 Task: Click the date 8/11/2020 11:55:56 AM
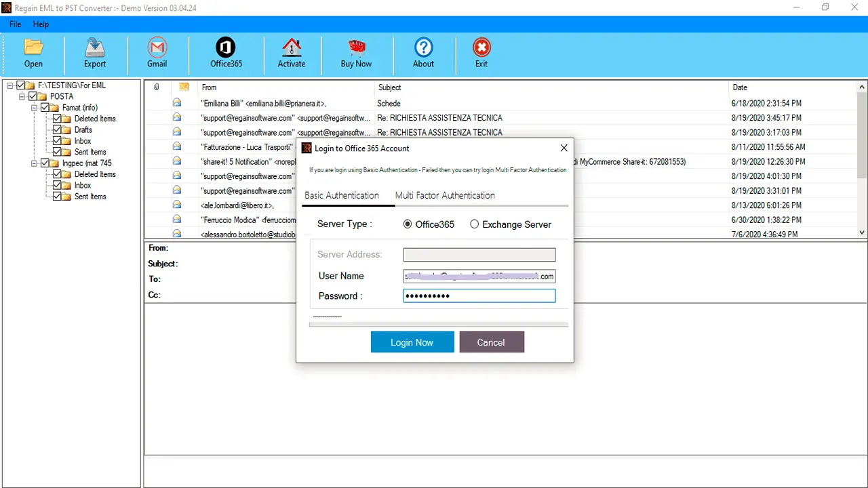(768, 147)
